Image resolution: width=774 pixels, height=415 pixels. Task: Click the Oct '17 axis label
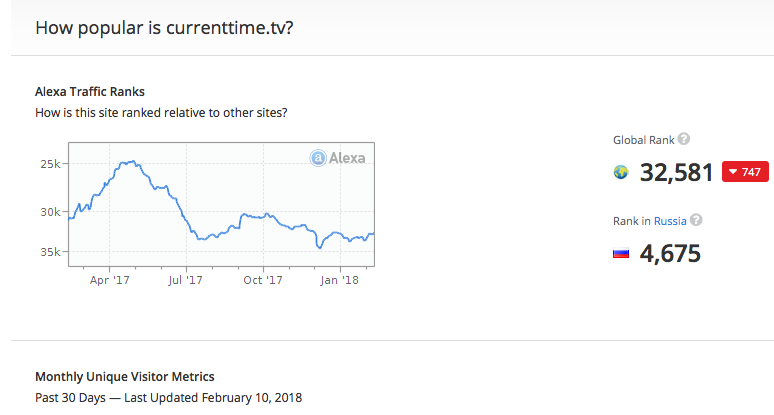tap(263, 280)
